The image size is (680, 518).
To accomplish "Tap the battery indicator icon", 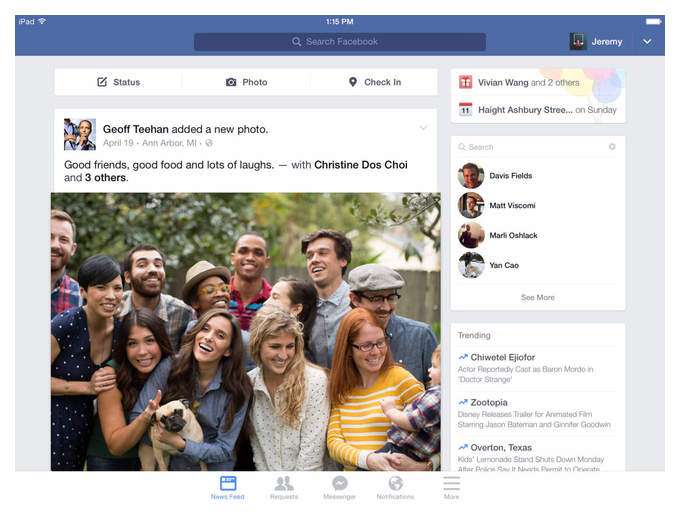I will coord(653,21).
